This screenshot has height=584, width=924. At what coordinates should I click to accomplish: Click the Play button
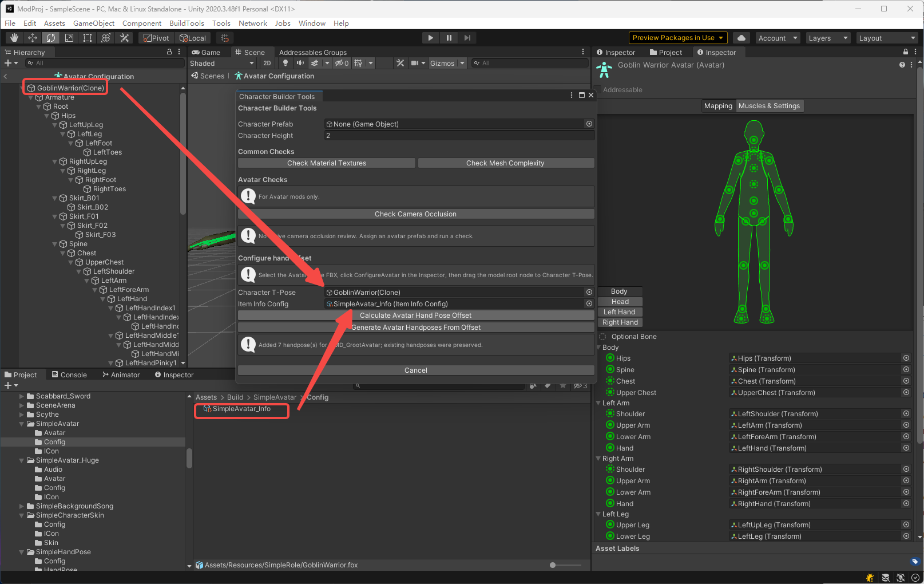(430, 38)
